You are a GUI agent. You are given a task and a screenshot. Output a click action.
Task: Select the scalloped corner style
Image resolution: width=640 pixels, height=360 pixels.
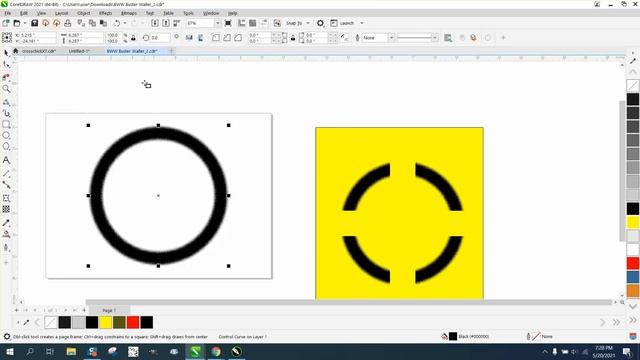[x=227, y=38]
